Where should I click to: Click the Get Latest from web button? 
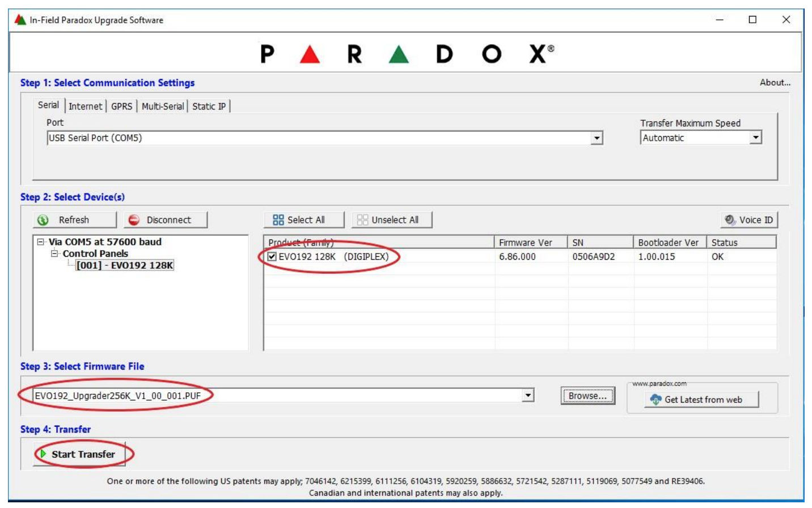point(702,400)
